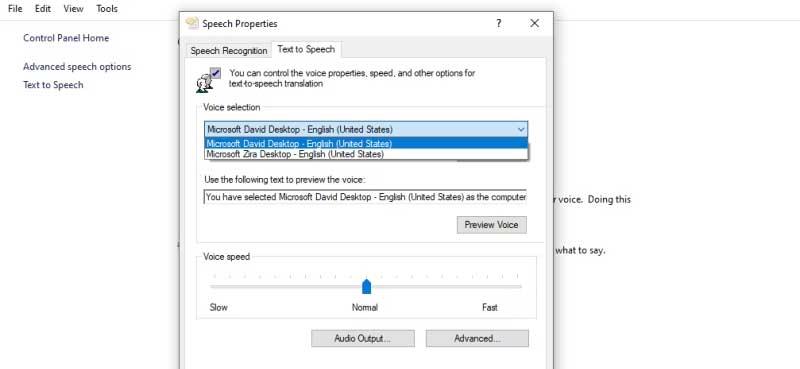Image resolution: width=800 pixels, height=369 pixels.
Task: Open the File menu
Action: [x=15, y=9]
